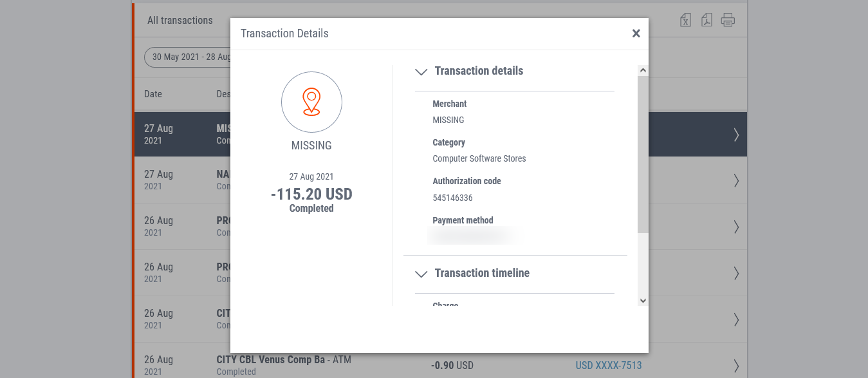Click the orange location pin merchant icon

[311, 102]
